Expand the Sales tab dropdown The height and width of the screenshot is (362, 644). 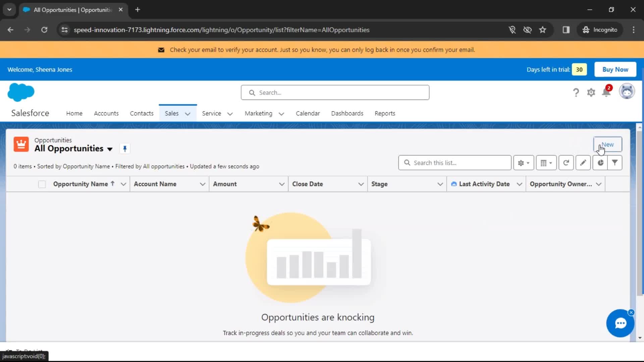point(188,114)
